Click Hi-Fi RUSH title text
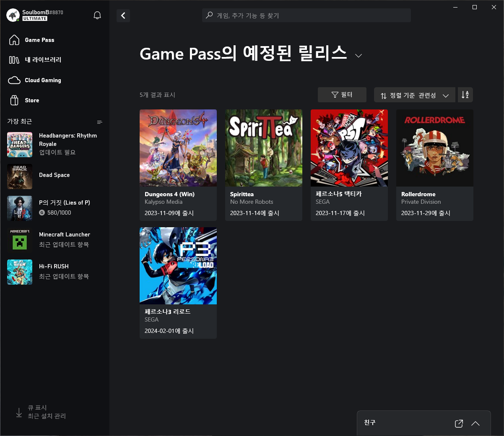Image resolution: width=504 pixels, height=436 pixels. [54, 266]
